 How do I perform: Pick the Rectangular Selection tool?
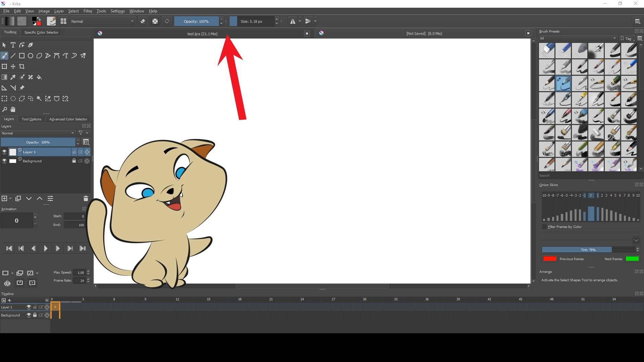4,98
